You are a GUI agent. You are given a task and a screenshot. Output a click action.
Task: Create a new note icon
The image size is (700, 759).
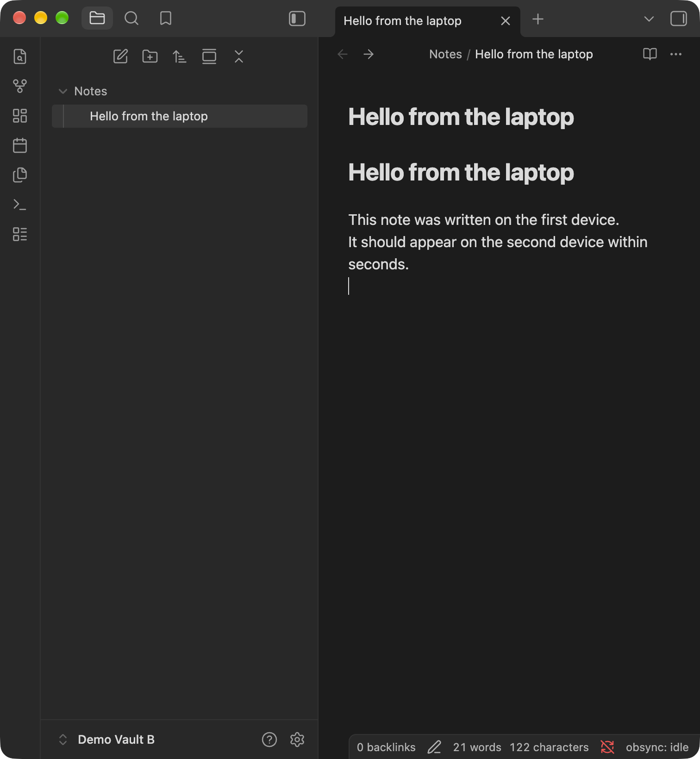pyautogui.click(x=120, y=56)
